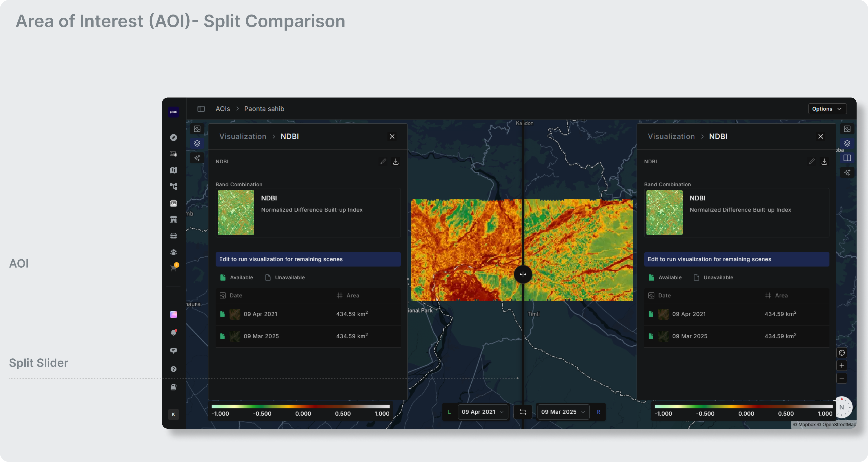Click left Edit to run visualization banner
868x462 pixels.
(x=308, y=259)
